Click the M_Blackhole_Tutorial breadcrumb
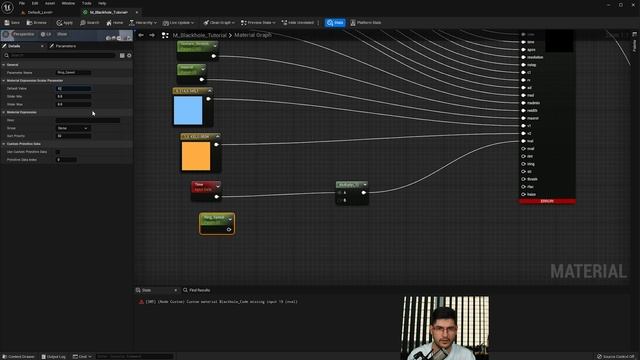Screen dimensions: 640x360 pyautogui.click(x=199, y=35)
